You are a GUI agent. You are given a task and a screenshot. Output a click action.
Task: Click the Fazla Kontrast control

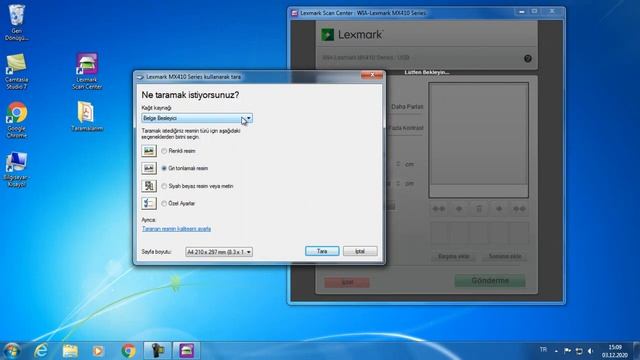(x=405, y=128)
